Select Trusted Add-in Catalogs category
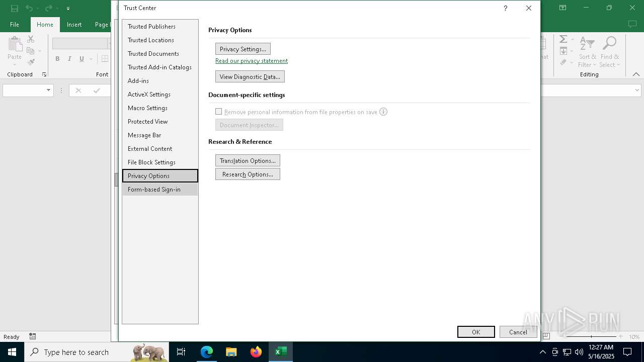This screenshot has height=362, width=644. coord(160,67)
